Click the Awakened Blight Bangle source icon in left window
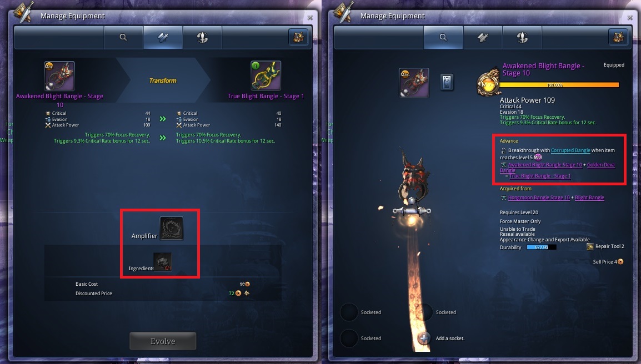Image resolution: width=641 pixels, height=364 pixels. 59,76
